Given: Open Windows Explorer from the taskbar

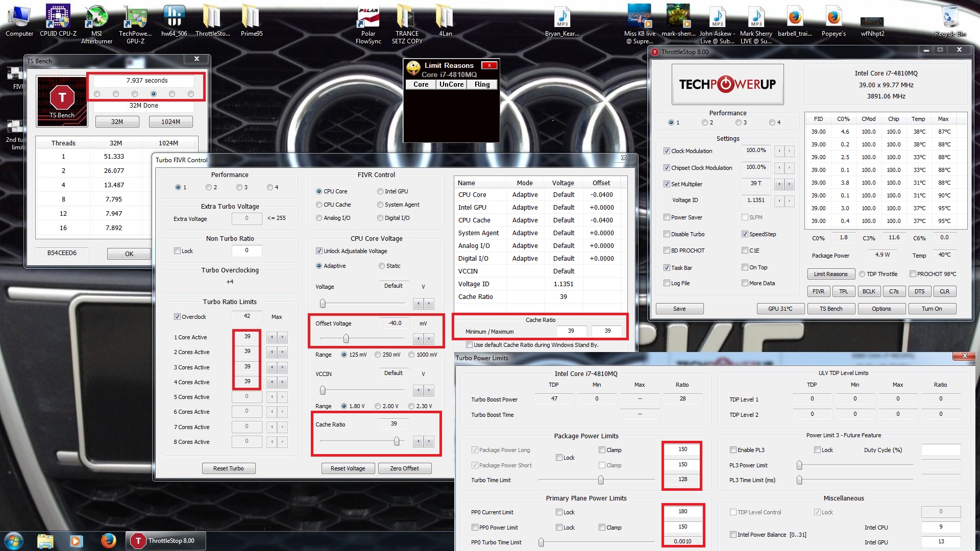Looking at the screenshot, I should [x=45, y=541].
